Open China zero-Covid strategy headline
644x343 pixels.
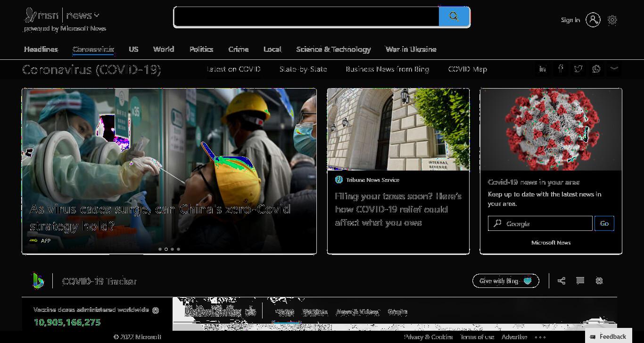pos(160,217)
